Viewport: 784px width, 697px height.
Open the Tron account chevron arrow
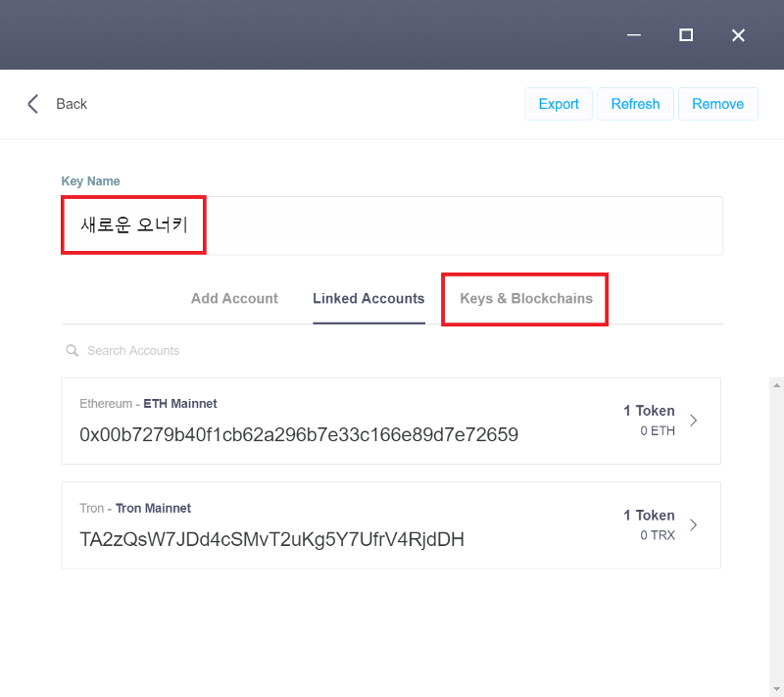point(694,525)
